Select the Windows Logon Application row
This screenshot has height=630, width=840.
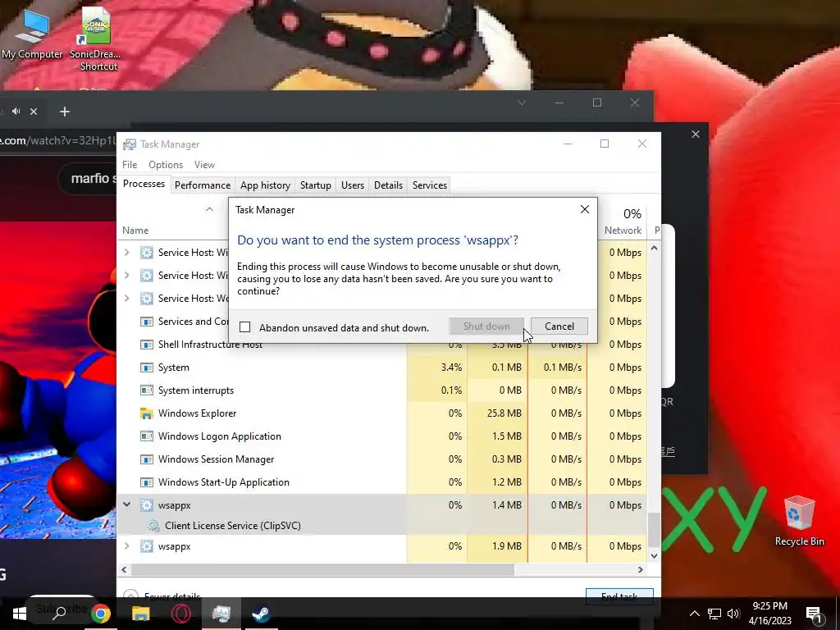381,436
